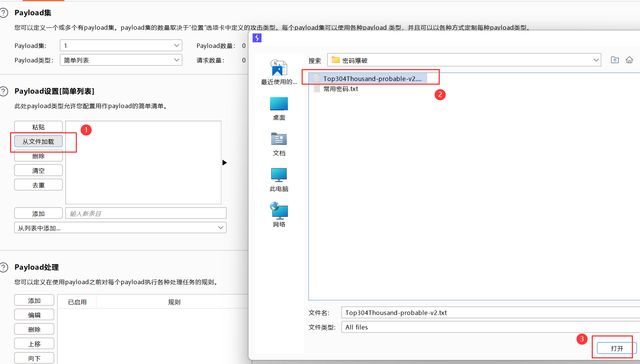Open the Desktop (桌面) location icon
640x364 pixels.
click(279, 104)
